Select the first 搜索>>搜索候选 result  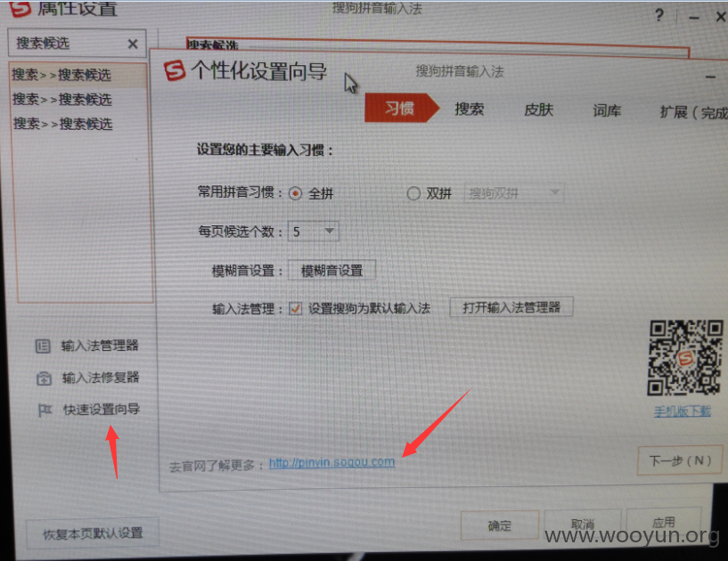(x=79, y=75)
